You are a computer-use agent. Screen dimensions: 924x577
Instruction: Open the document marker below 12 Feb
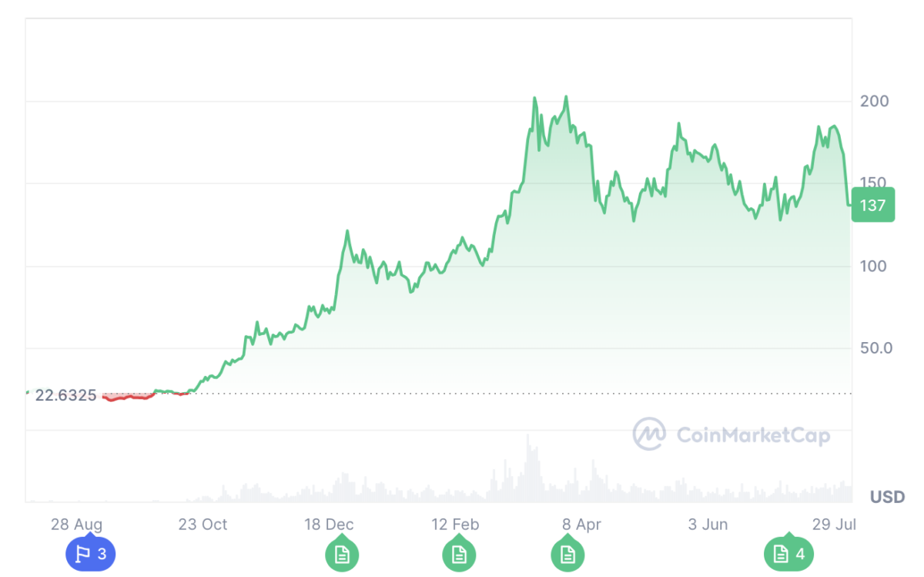tap(458, 554)
